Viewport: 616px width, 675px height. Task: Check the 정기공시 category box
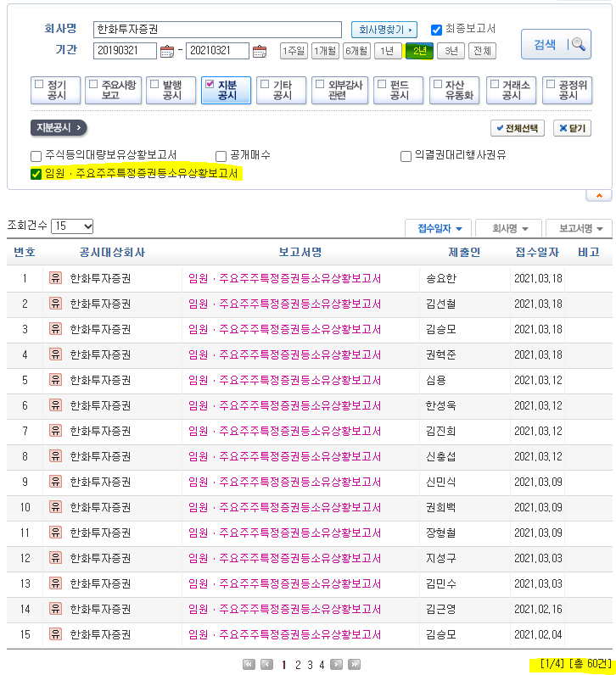pos(39,84)
